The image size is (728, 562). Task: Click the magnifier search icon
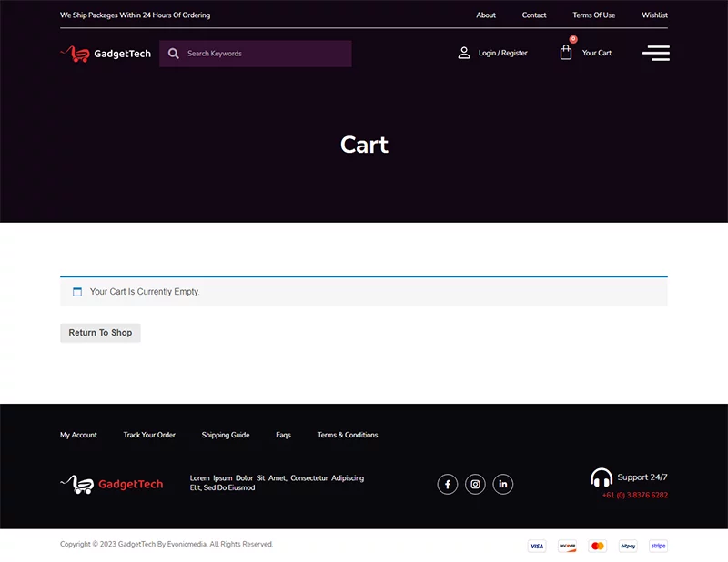coord(174,54)
